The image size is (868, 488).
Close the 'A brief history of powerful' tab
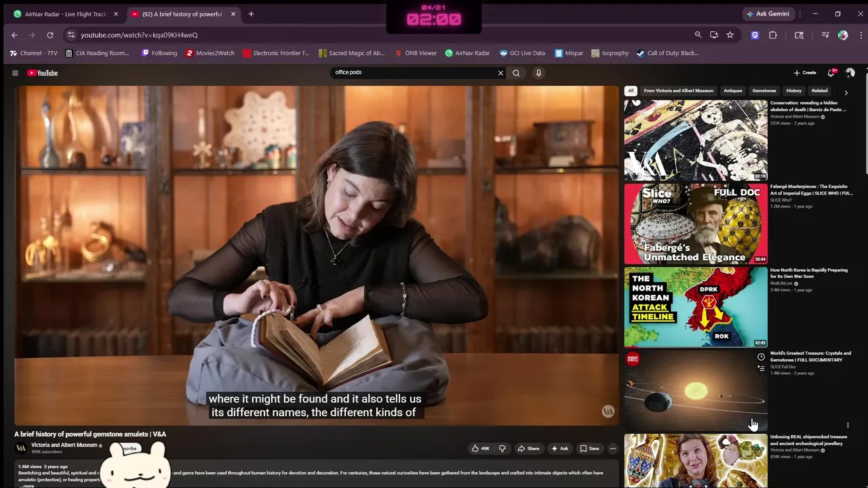[x=233, y=14]
